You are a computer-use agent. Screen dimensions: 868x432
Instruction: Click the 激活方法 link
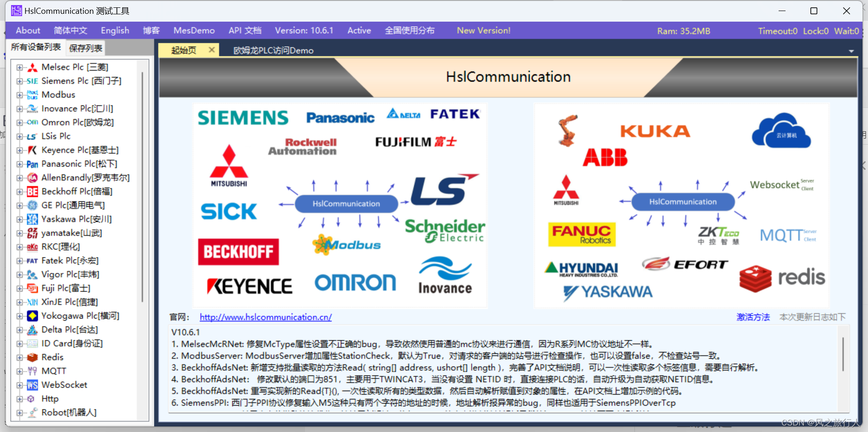[753, 317]
